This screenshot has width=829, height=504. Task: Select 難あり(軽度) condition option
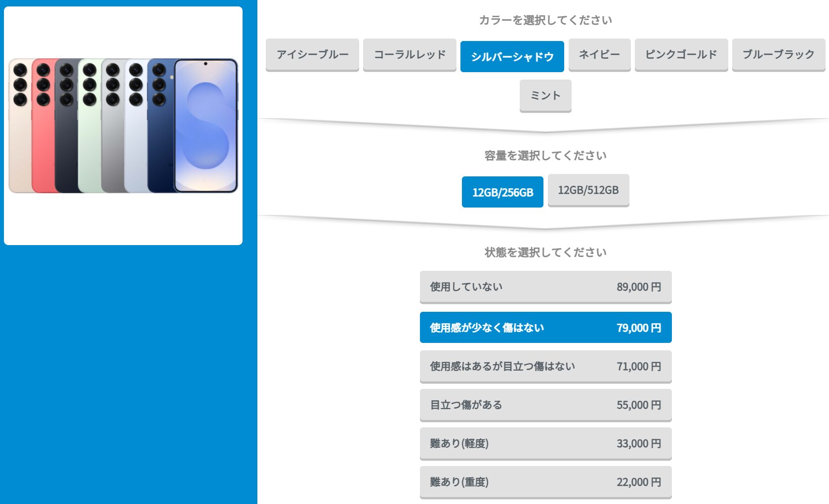[x=545, y=443]
